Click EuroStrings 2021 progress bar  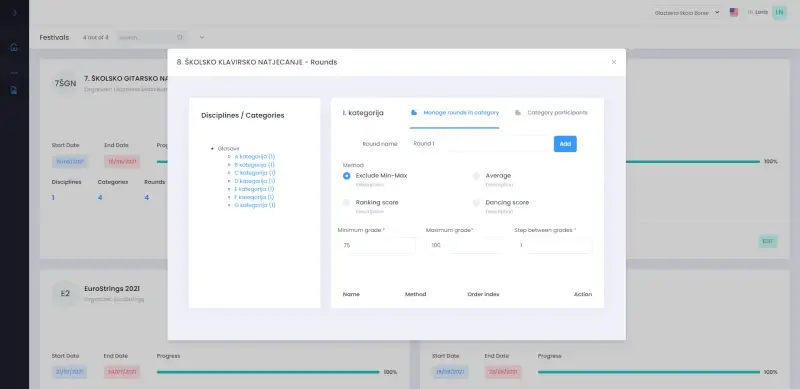268,372
